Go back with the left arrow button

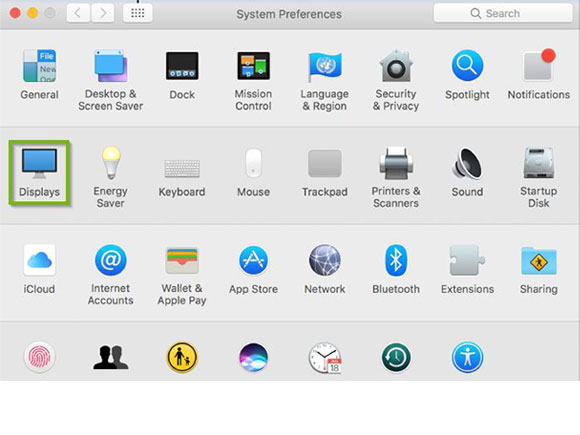click(x=78, y=13)
